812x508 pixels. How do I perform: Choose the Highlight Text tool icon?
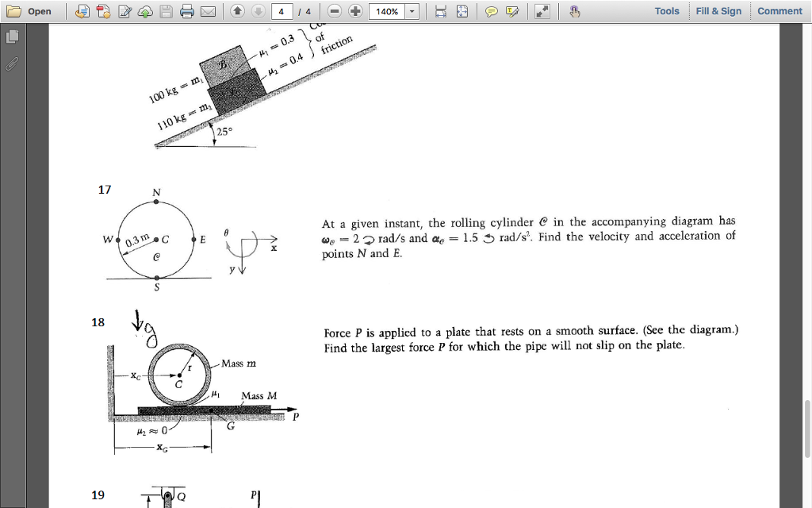[x=514, y=11]
